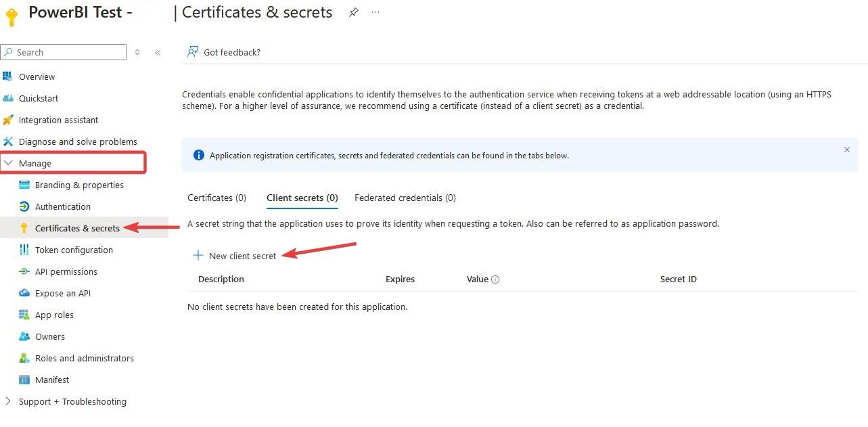868x427 pixels.
Task: Click the Value column info icon
Action: tap(495, 279)
